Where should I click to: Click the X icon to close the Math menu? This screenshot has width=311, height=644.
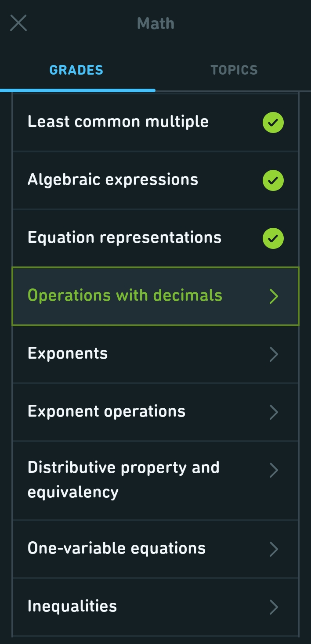[18, 23]
